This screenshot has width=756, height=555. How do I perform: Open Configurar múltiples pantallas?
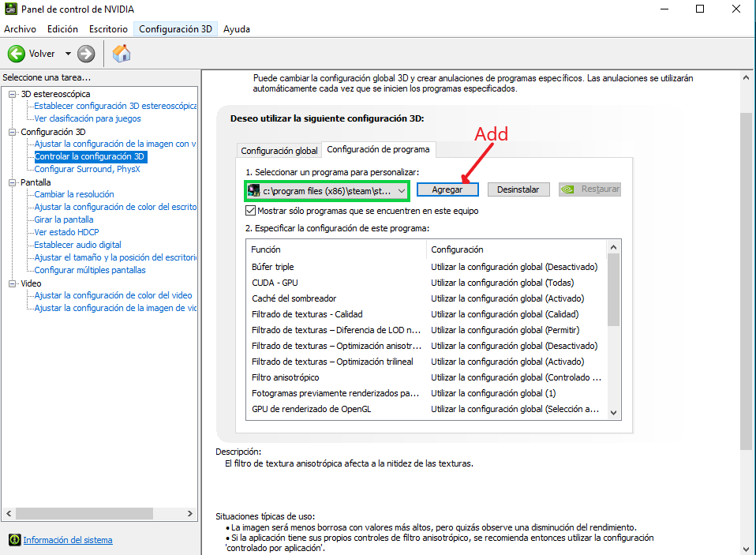pyautogui.click(x=90, y=270)
